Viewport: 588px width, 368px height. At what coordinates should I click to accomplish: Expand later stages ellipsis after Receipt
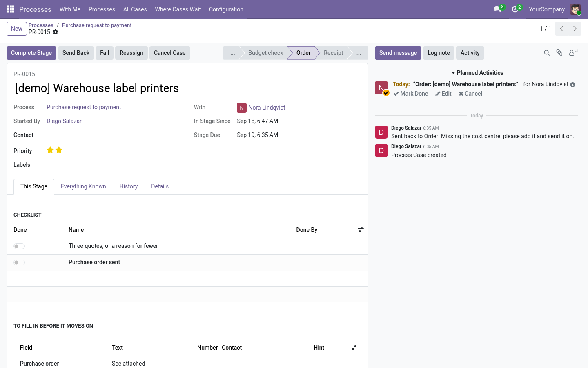[x=359, y=53]
